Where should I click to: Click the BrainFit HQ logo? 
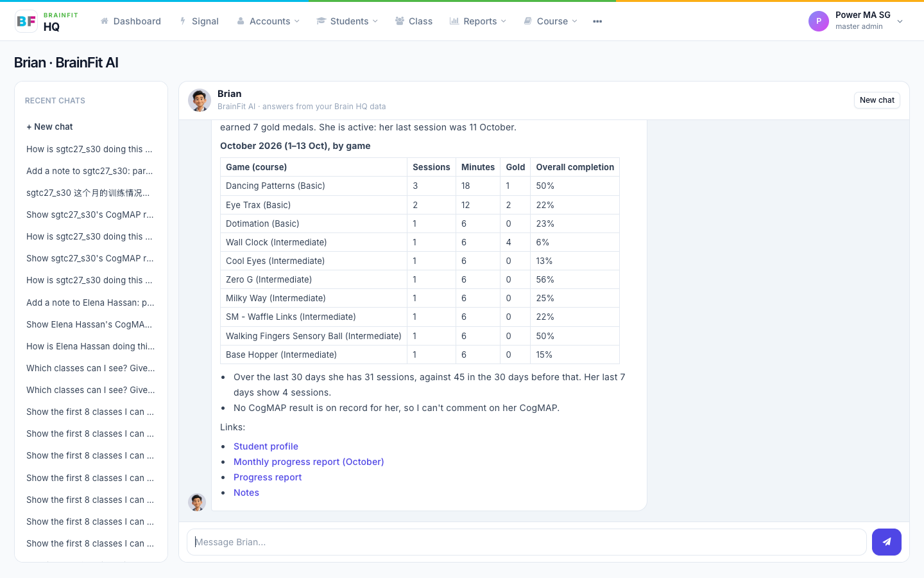46,21
